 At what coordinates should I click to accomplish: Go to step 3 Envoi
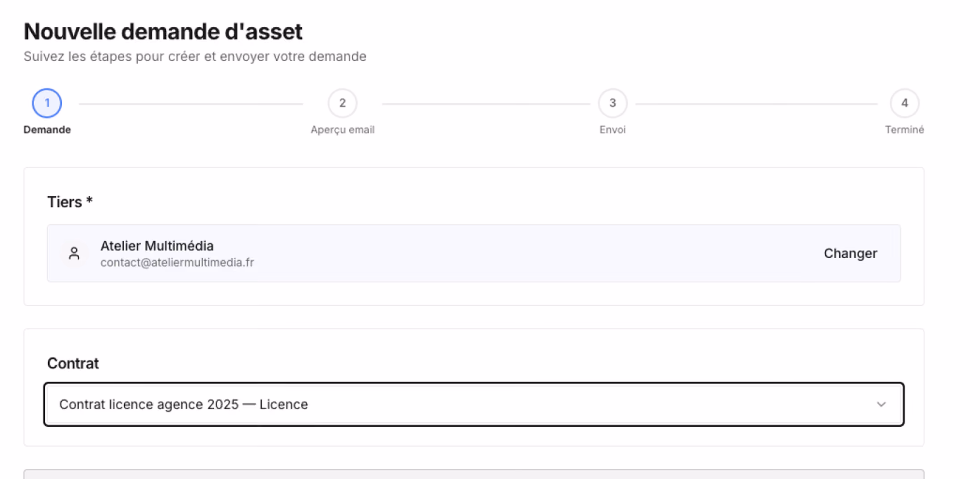612,103
